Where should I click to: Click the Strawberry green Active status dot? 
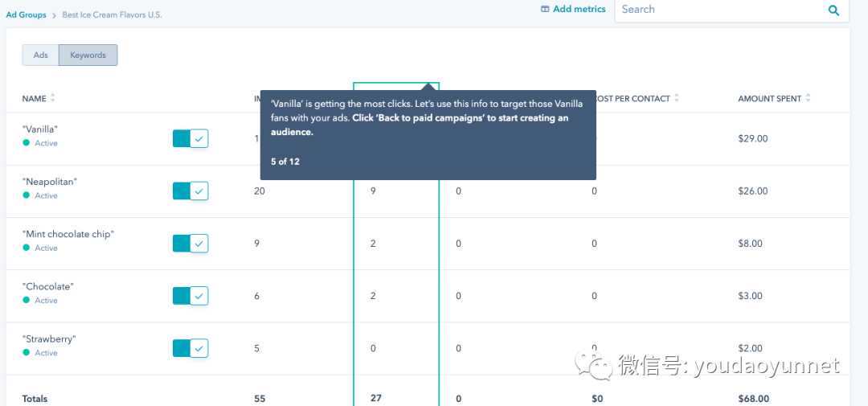[x=26, y=353]
